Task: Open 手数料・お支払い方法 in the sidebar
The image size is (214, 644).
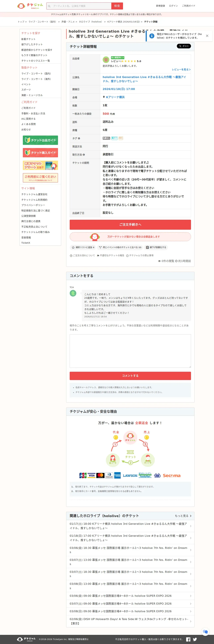Action: [x=33, y=113]
